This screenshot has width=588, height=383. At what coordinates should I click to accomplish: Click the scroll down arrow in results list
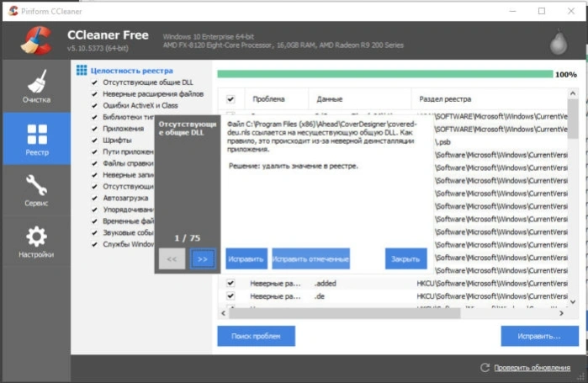click(x=573, y=301)
